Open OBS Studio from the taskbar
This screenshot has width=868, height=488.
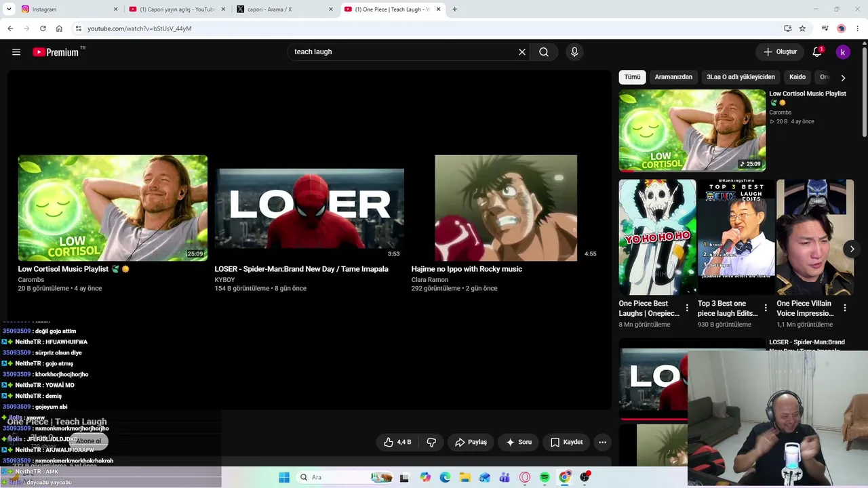(585, 477)
